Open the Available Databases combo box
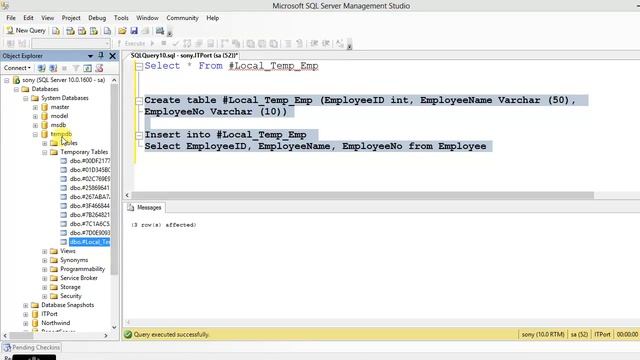640x360 pixels. [x=71, y=43]
